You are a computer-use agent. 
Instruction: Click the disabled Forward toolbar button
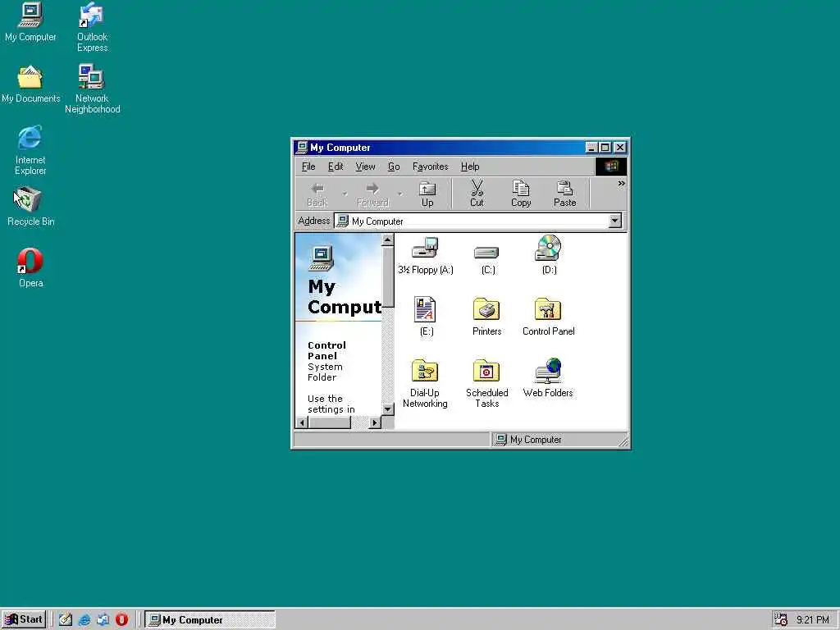click(x=372, y=194)
